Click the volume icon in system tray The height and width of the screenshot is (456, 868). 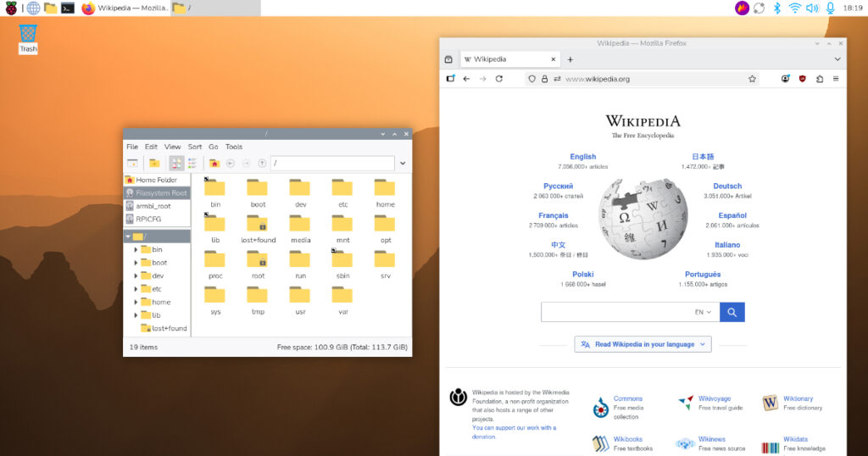point(812,8)
